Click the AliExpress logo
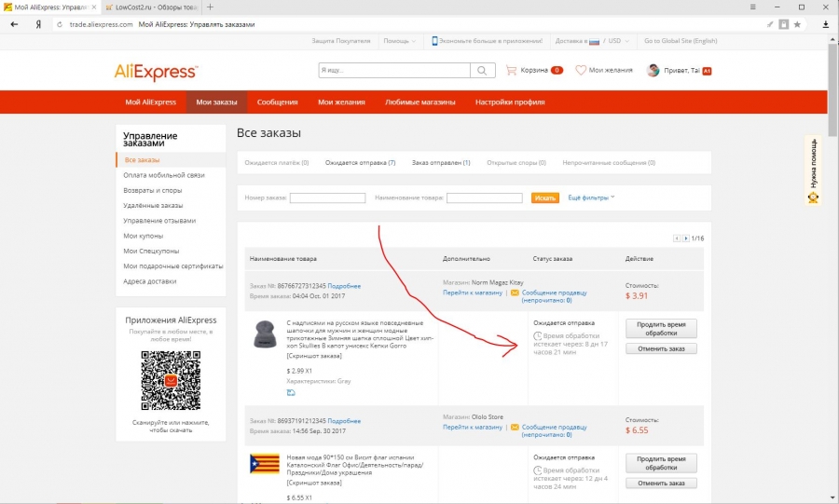The image size is (839, 504). 156,72
